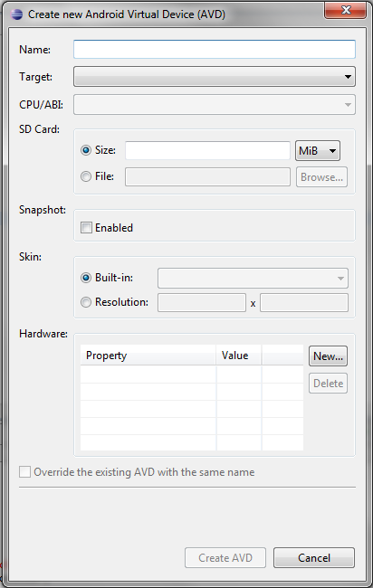This screenshot has height=588, width=373.
Task: Click the Browse... button
Action: point(321,177)
